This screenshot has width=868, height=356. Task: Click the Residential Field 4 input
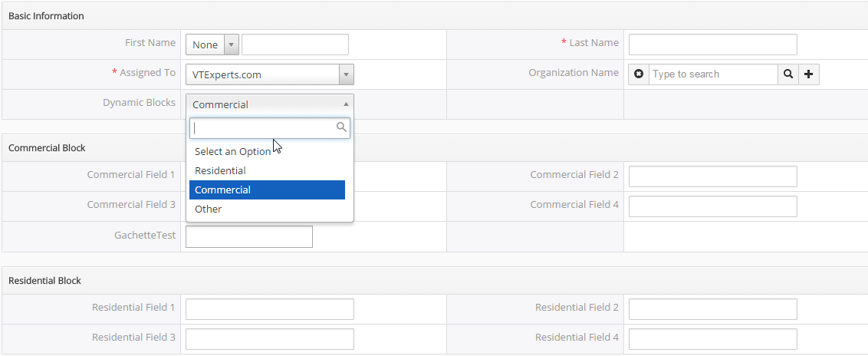pyautogui.click(x=713, y=339)
